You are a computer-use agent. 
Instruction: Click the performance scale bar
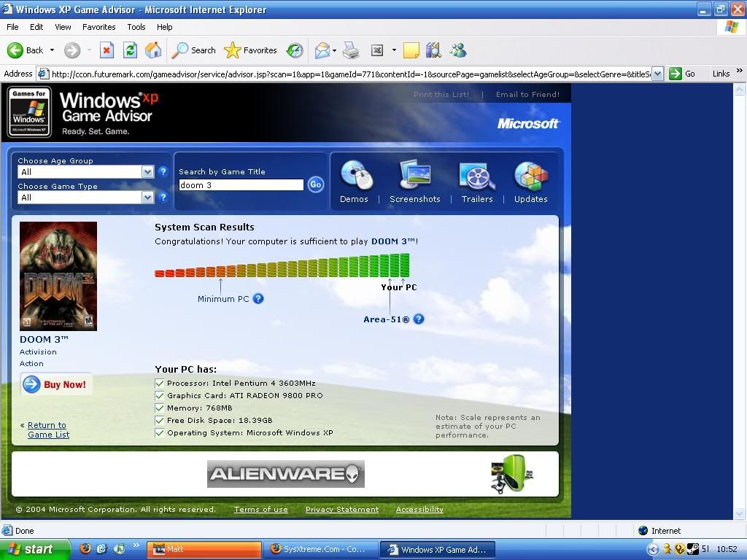tap(282, 265)
